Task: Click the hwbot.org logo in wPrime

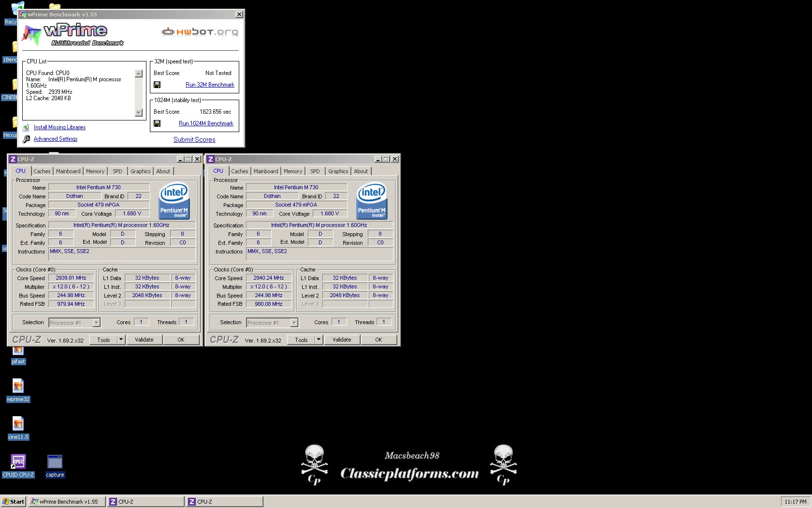Action: [x=200, y=32]
